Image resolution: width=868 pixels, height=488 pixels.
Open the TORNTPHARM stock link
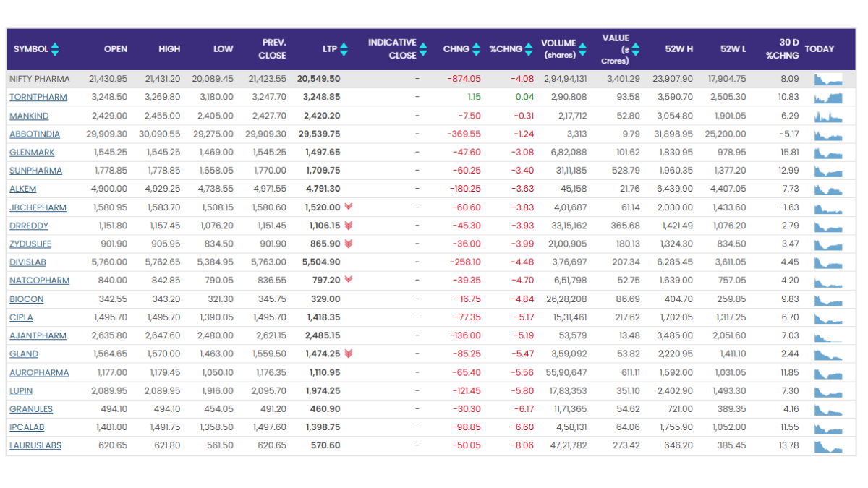tap(38, 97)
